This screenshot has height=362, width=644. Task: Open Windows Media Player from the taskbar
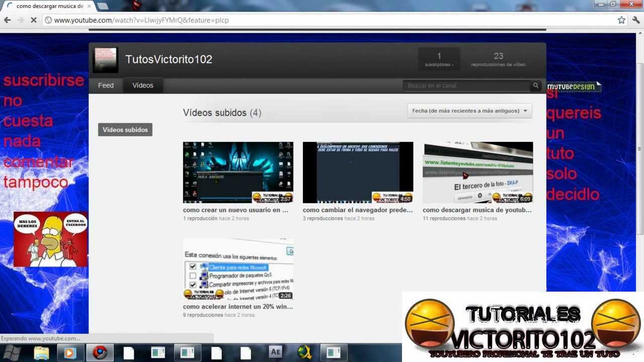(x=69, y=353)
